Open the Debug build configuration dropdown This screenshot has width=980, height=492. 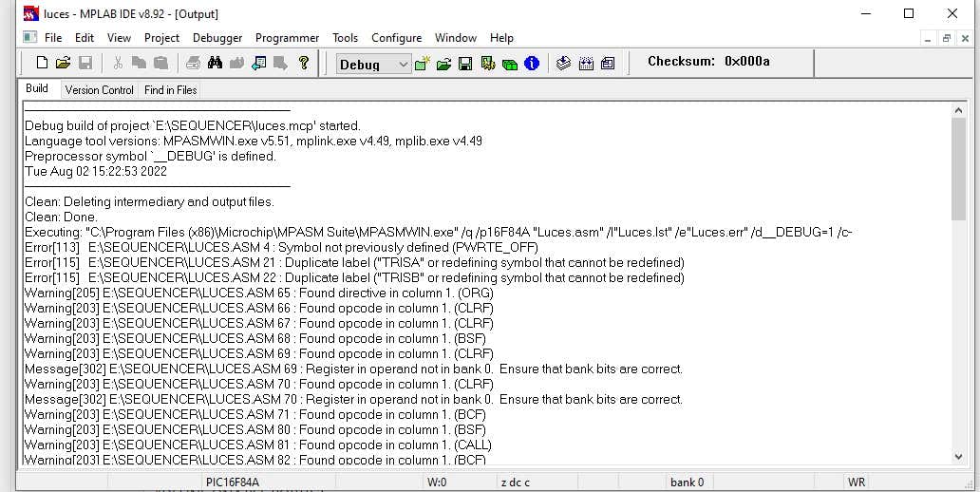(374, 64)
